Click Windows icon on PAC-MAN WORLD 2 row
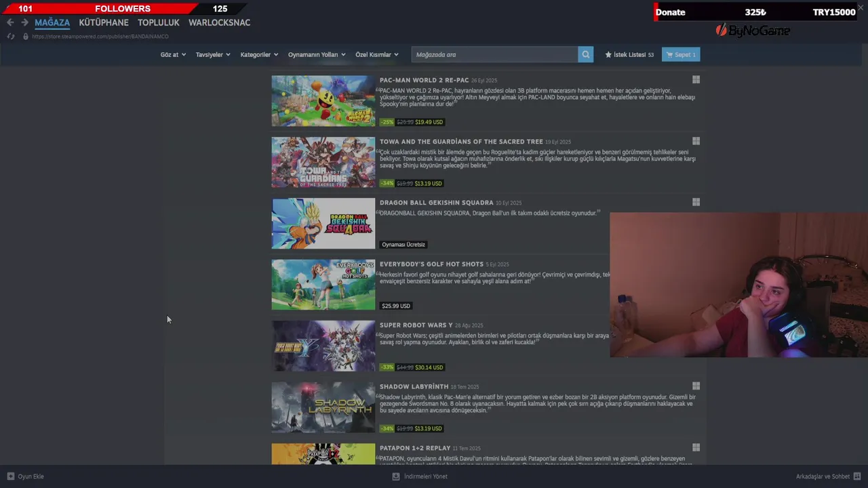The image size is (868, 488). [696, 80]
